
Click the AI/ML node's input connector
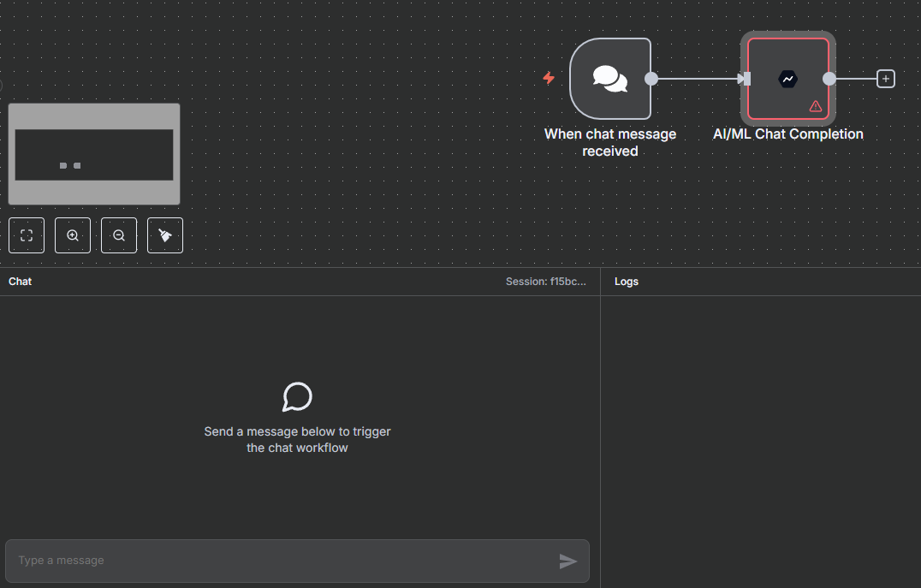tap(746, 79)
